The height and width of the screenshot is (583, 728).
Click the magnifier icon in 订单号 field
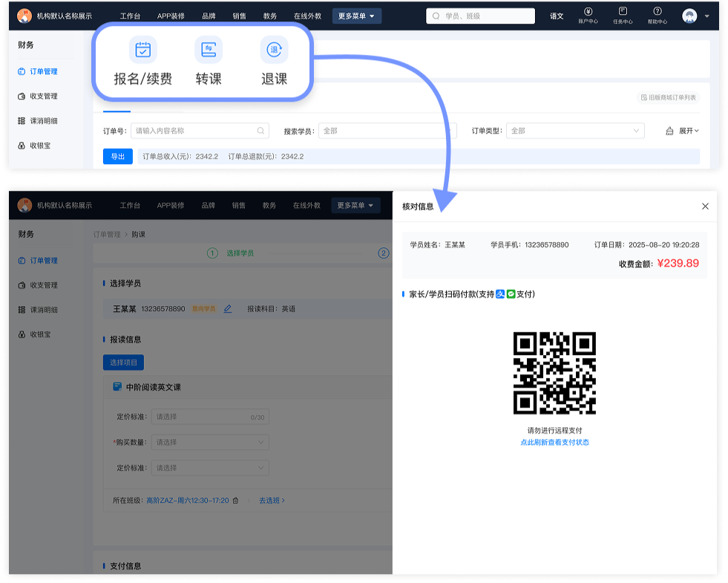(261, 131)
